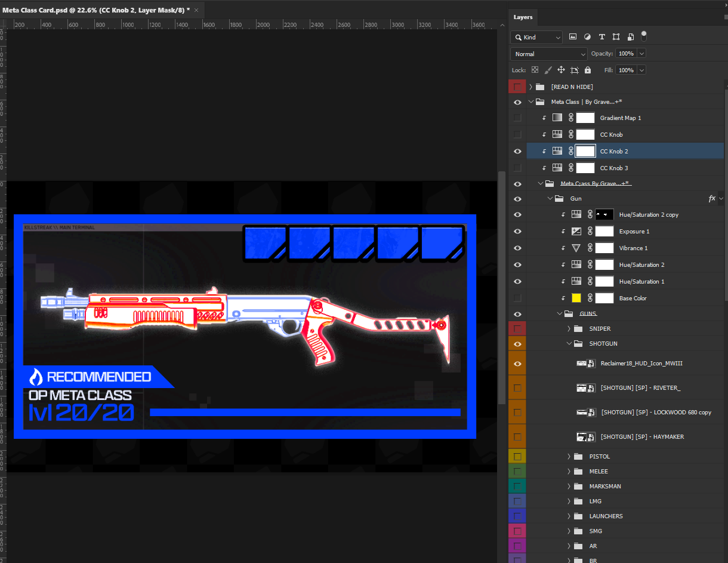Filter layers by smart objects icon

pyautogui.click(x=630, y=37)
